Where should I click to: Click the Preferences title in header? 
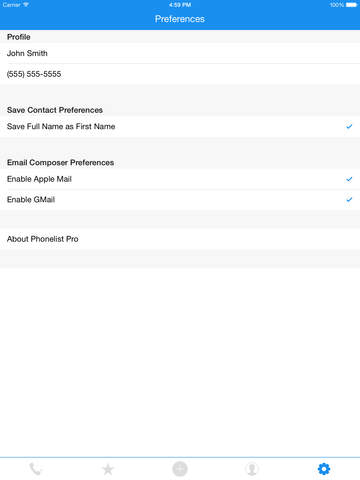click(x=180, y=19)
